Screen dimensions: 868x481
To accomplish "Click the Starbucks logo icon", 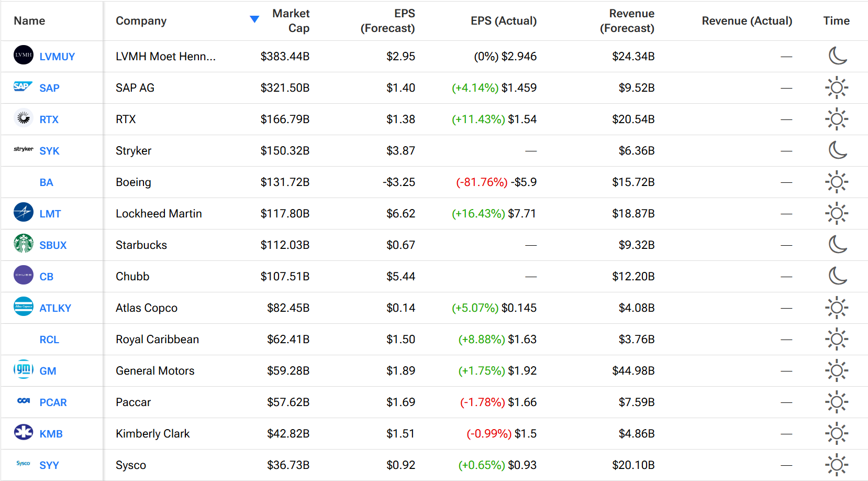I will pos(24,244).
